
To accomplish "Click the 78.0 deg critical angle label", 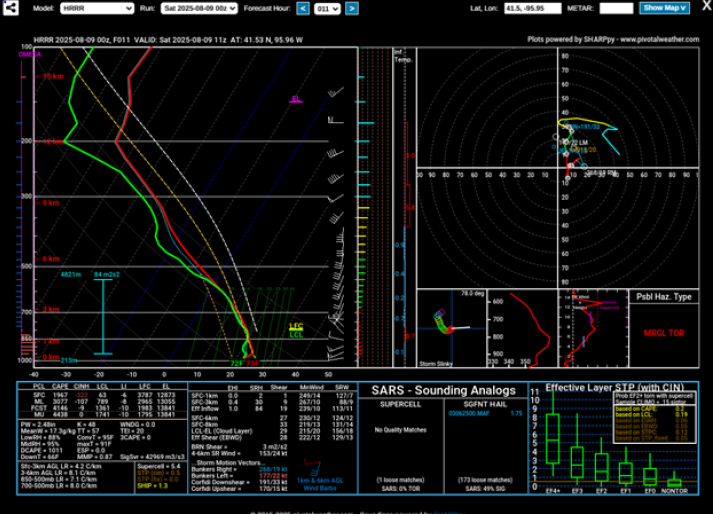I will point(473,293).
